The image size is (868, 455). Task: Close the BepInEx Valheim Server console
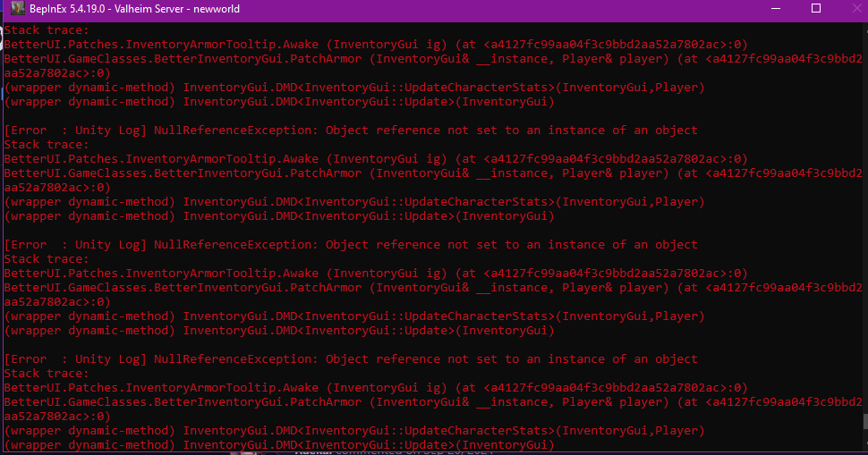tap(855, 8)
